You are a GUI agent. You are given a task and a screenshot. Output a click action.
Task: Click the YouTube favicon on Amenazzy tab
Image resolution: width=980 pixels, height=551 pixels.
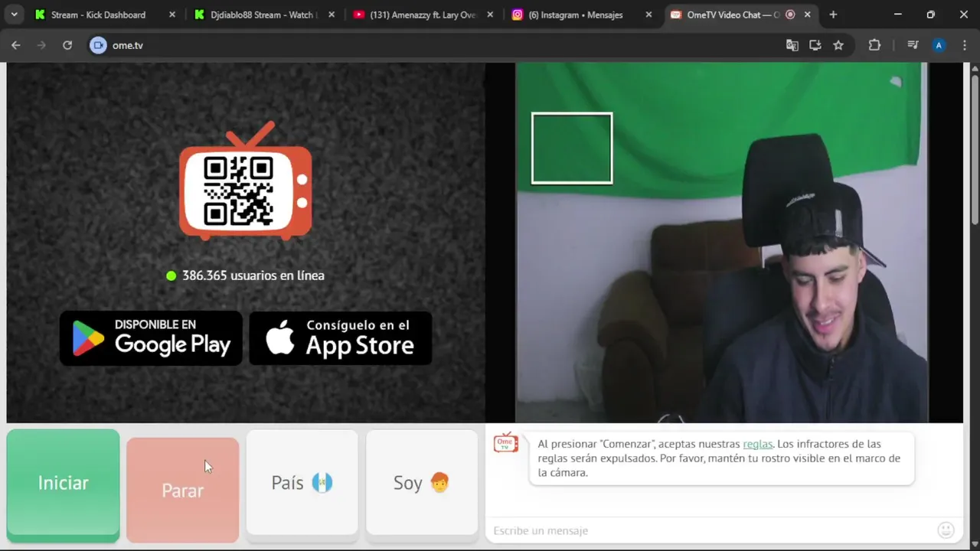(x=358, y=15)
